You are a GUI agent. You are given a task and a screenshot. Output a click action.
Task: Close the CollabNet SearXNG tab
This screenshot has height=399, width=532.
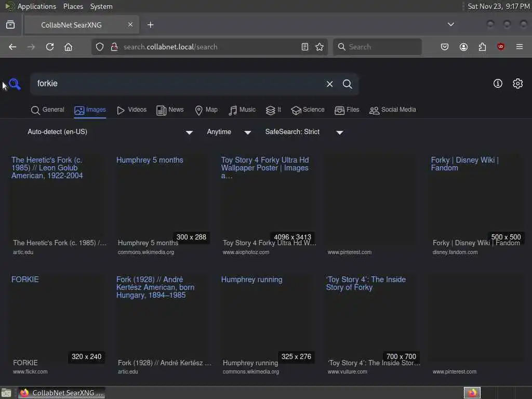[x=130, y=25]
